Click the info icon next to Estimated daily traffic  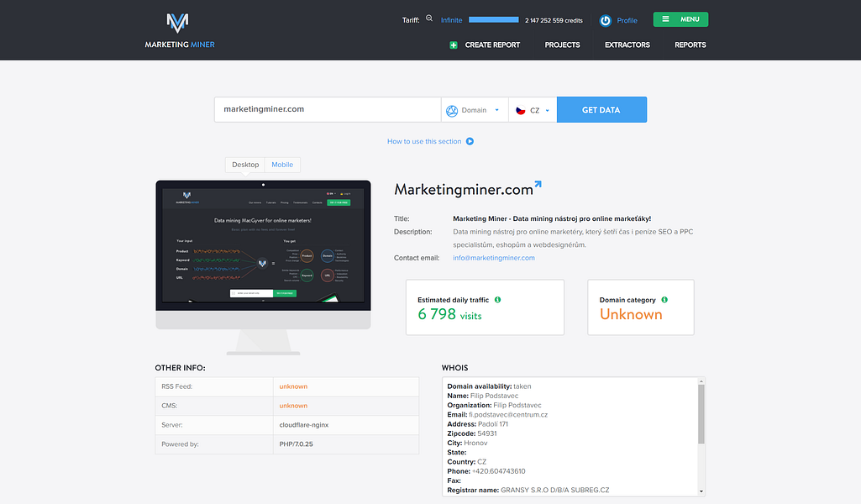[x=499, y=298]
